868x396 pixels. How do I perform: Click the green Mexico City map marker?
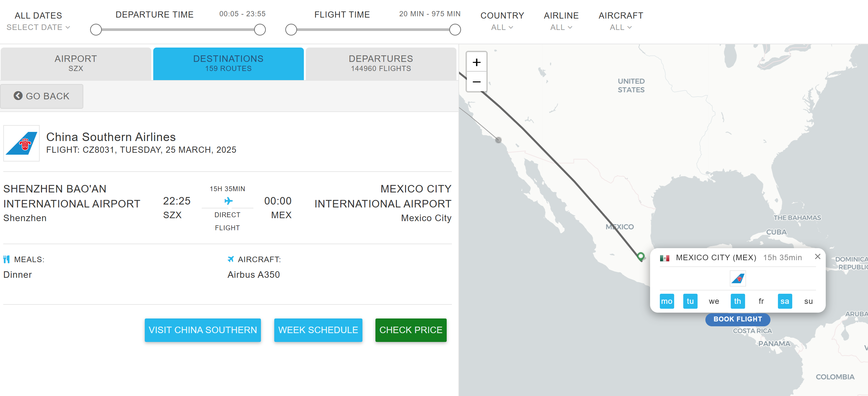click(641, 256)
